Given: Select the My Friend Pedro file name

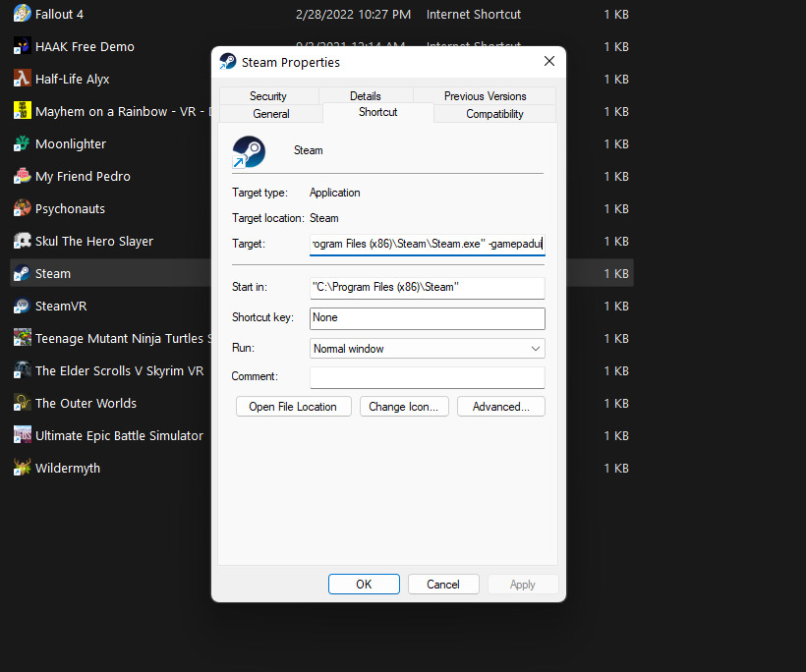Looking at the screenshot, I should click(x=83, y=176).
